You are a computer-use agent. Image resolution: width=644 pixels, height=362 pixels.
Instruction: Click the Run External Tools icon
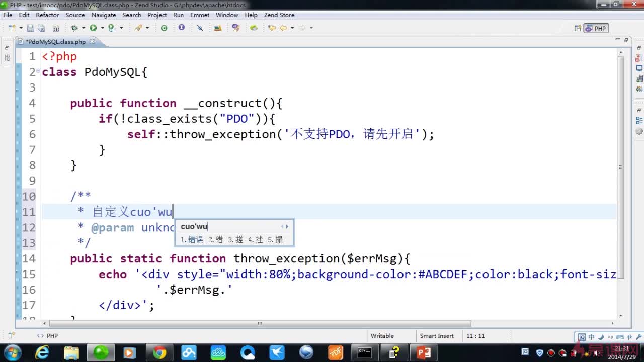112,28
